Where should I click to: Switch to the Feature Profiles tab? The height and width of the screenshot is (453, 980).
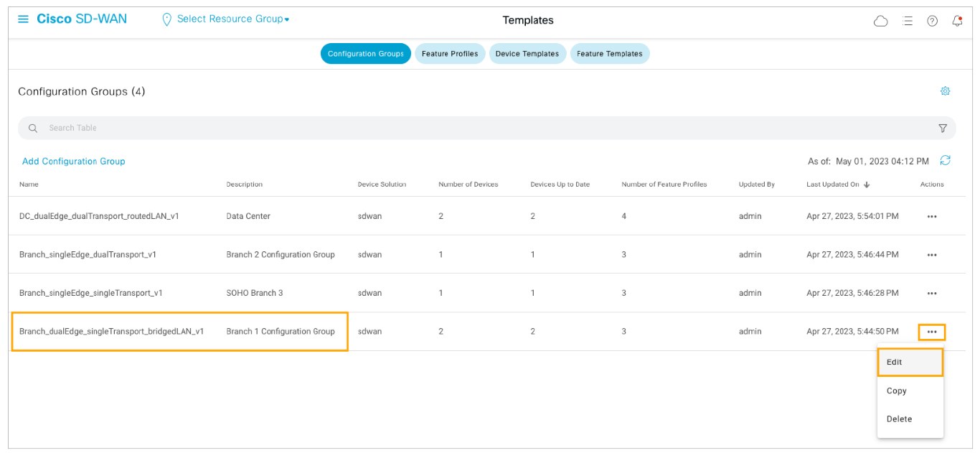click(450, 54)
